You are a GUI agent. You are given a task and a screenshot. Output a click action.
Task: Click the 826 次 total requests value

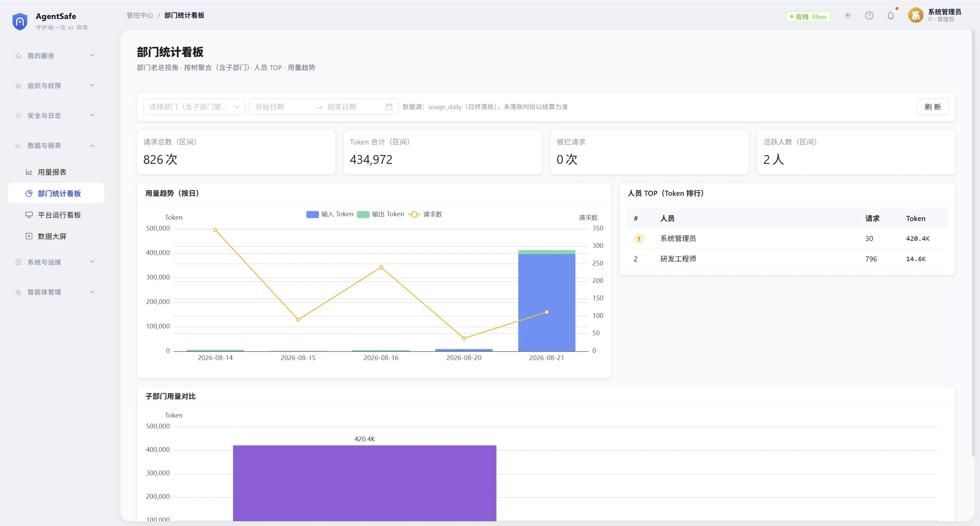(160, 159)
